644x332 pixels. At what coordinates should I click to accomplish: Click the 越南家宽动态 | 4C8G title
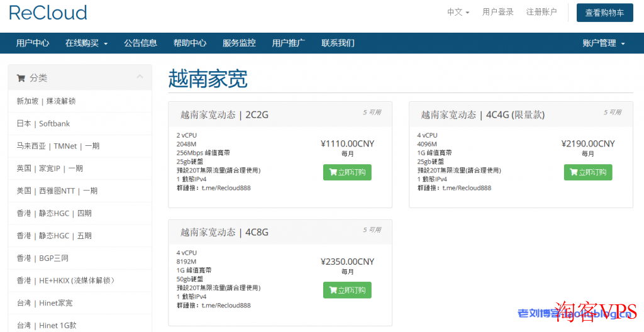(x=225, y=232)
